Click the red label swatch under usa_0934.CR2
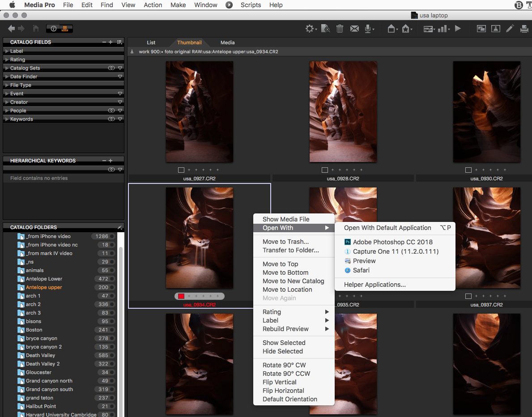The height and width of the screenshot is (417, 532). coord(181,296)
